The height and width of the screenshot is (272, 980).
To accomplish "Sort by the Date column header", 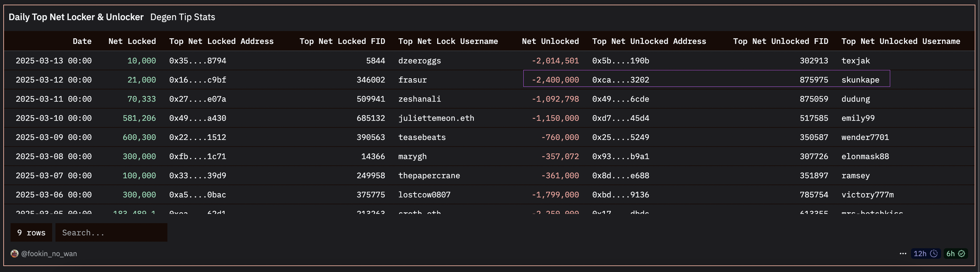I will [x=82, y=41].
